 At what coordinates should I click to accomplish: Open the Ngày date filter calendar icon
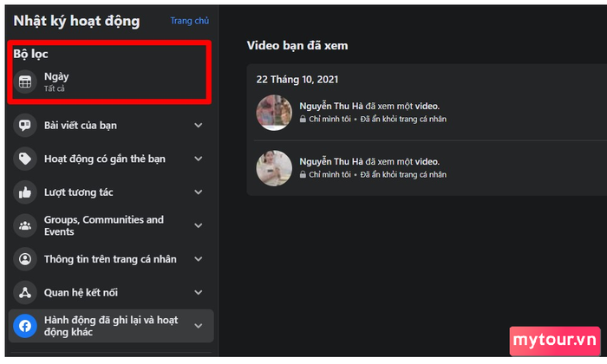point(25,81)
